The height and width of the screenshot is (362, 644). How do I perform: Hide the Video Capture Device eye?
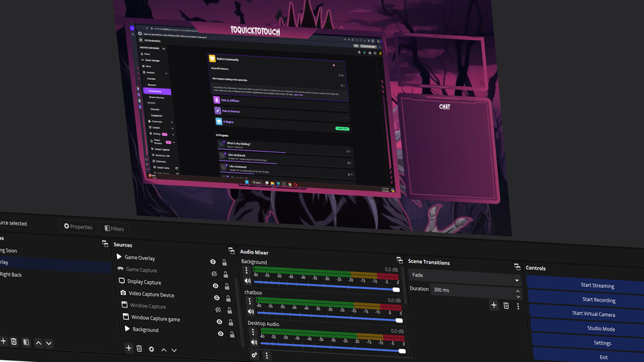tap(217, 298)
